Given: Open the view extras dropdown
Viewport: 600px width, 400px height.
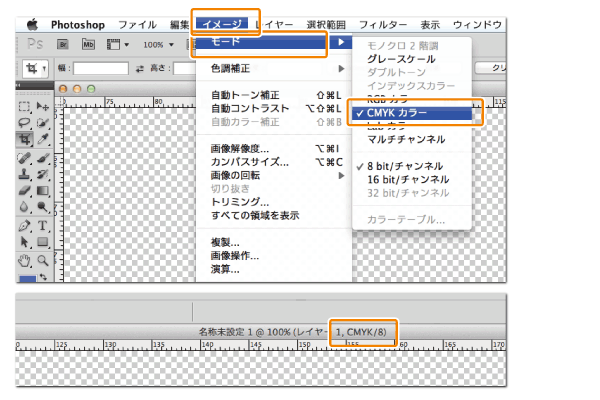Looking at the screenshot, I should pyautogui.click(x=117, y=45).
